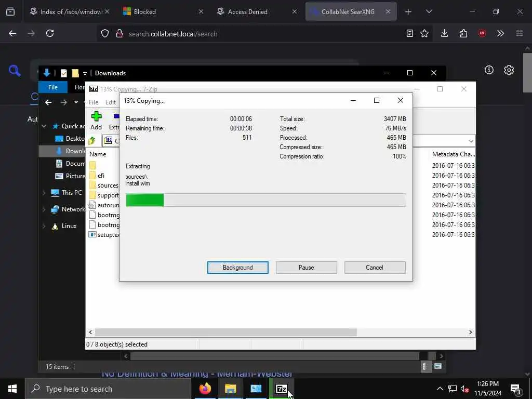The height and width of the screenshot is (399, 532).
Task: Switch Explorer to large icons view
Action: tap(437, 366)
